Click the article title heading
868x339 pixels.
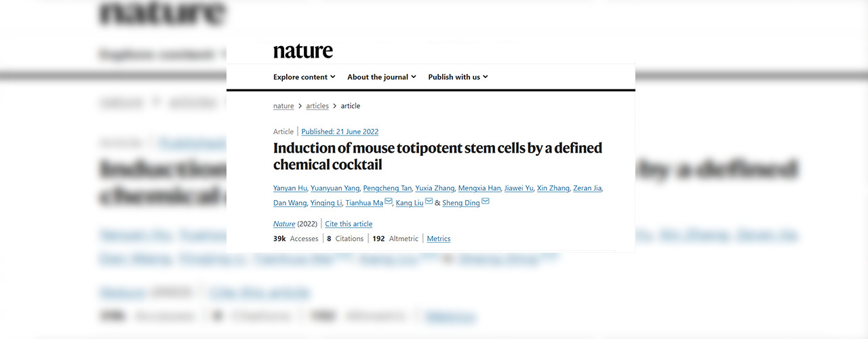[437, 156]
